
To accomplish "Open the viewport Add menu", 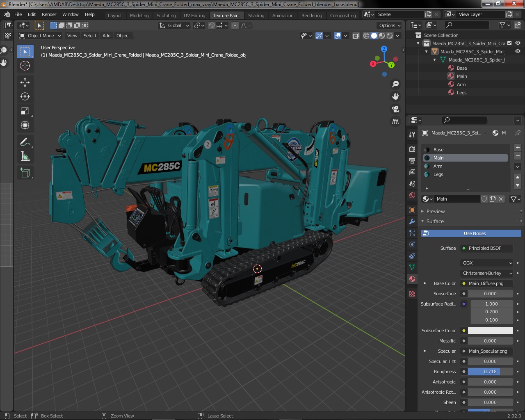I will (106, 36).
